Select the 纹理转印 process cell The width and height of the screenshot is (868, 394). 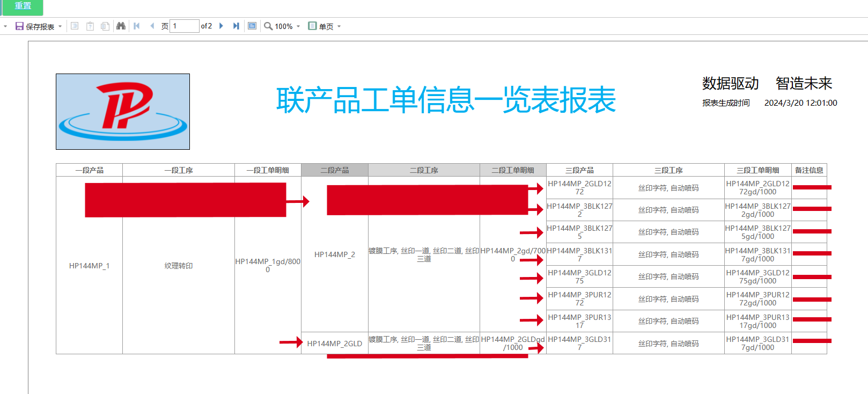[x=179, y=266]
